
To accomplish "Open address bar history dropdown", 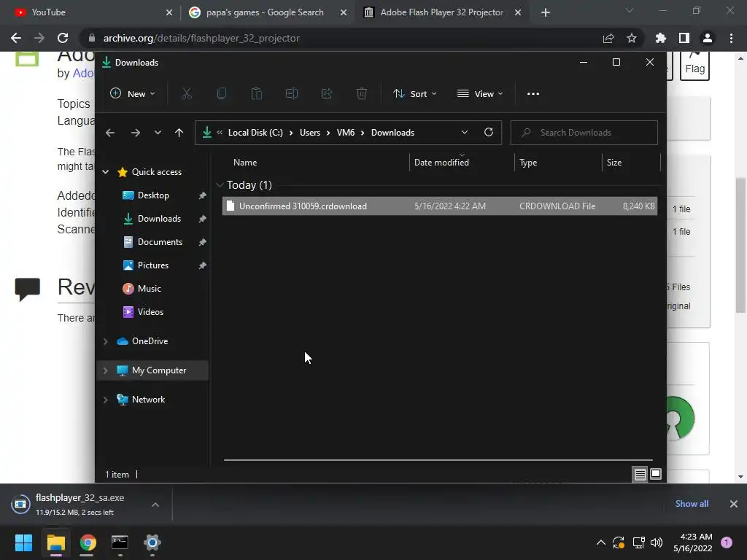I will pos(465,133).
